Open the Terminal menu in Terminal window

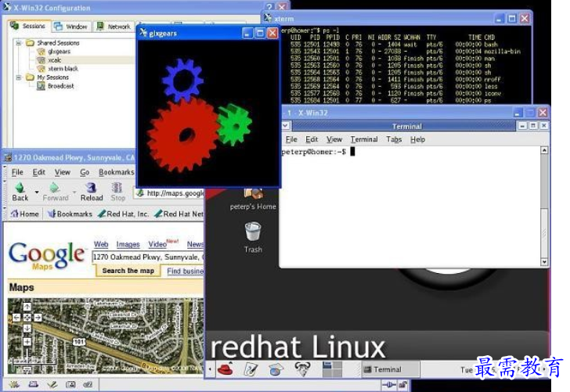point(364,139)
